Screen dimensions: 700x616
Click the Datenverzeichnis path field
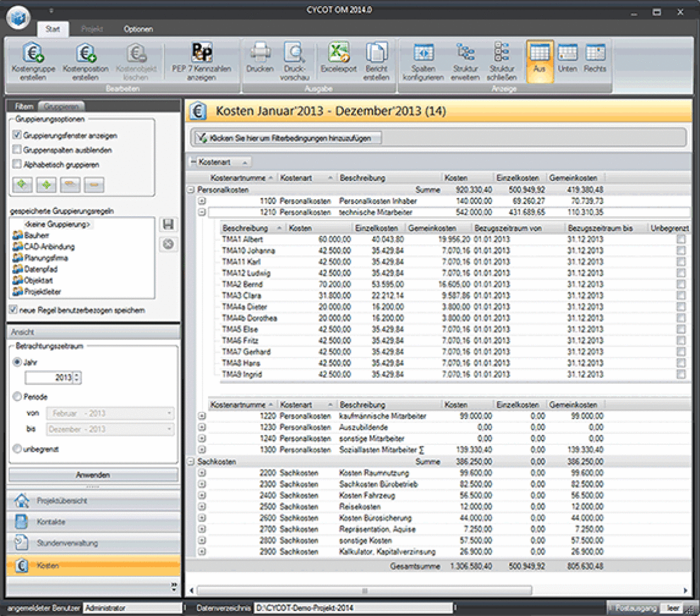pos(354,607)
